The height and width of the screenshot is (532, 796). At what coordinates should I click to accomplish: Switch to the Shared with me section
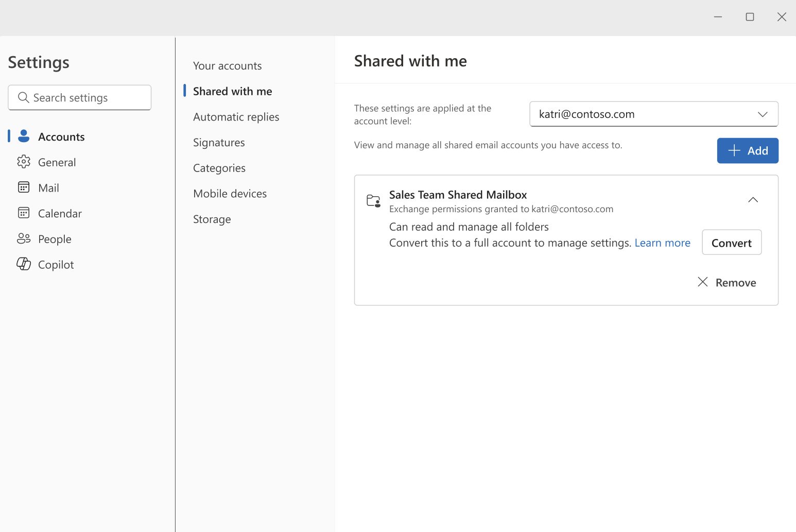[x=232, y=91]
